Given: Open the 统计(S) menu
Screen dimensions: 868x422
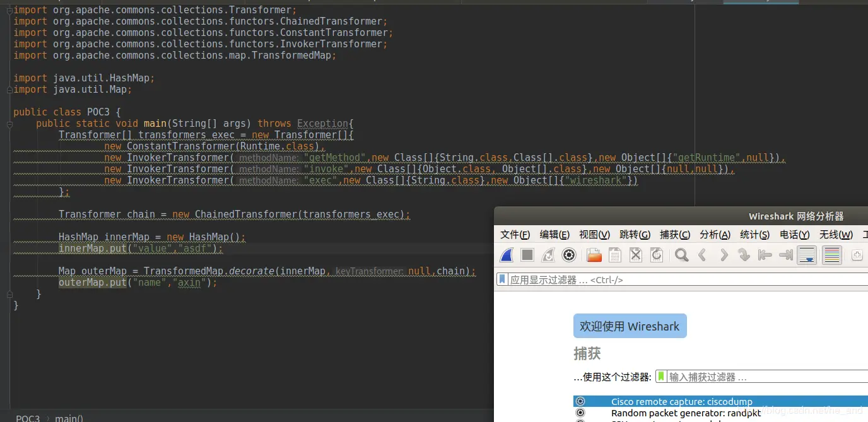Looking at the screenshot, I should (754, 234).
